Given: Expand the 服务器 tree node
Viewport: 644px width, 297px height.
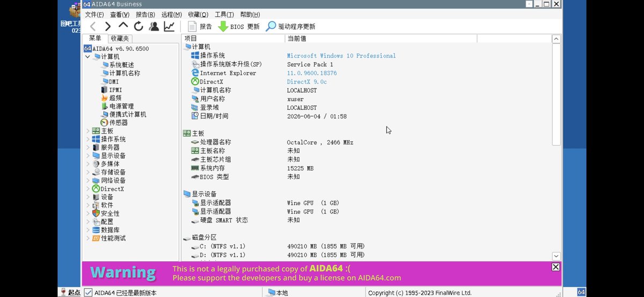Looking at the screenshot, I should (88, 147).
